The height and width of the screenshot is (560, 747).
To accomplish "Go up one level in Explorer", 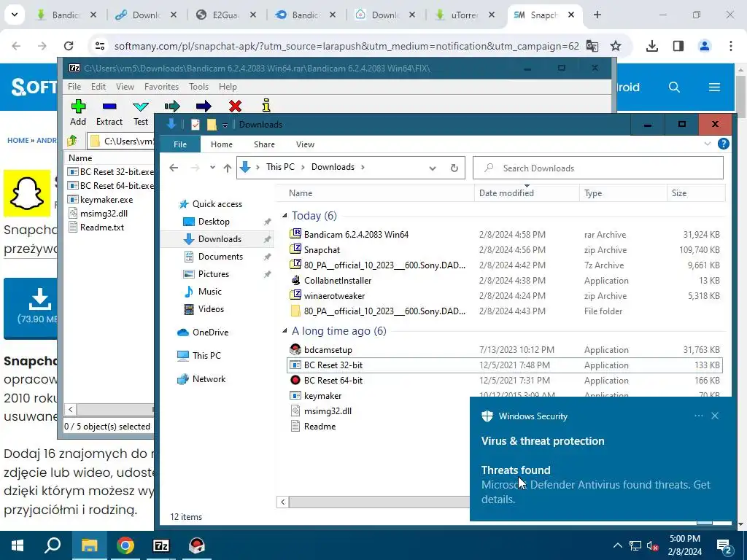I will click(228, 168).
